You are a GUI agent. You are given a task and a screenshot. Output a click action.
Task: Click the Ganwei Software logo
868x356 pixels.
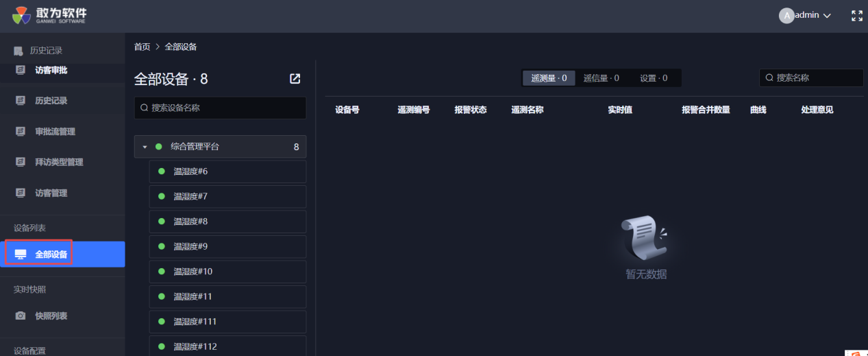[x=49, y=15]
